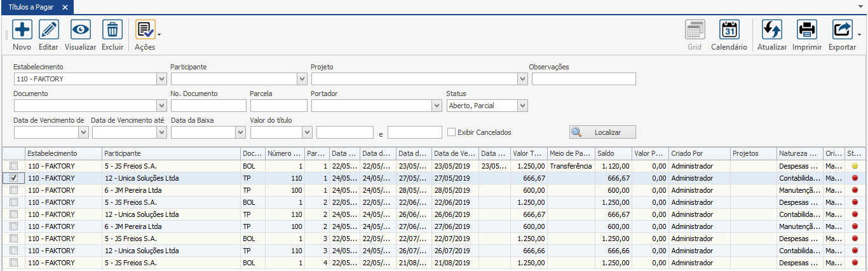868x271 pixels.
Task: Sort by the Participante column header
Action: (172, 153)
